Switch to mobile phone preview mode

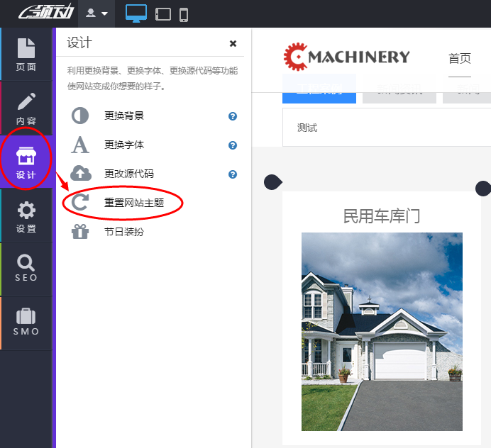coord(183,14)
